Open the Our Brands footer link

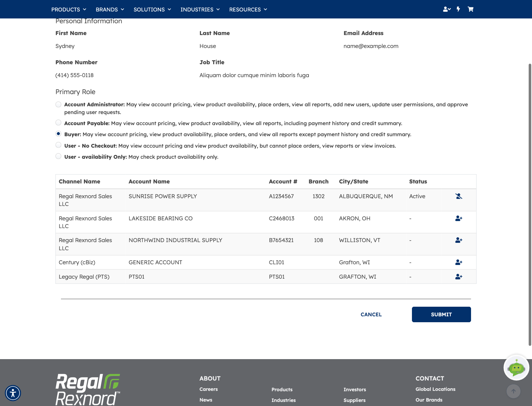click(429, 400)
